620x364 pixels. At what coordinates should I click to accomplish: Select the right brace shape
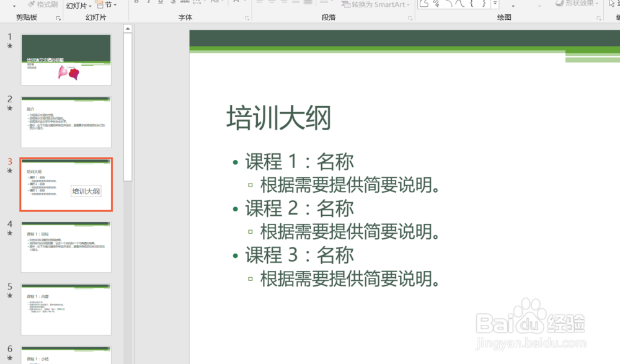pyautogui.click(x=484, y=4)
